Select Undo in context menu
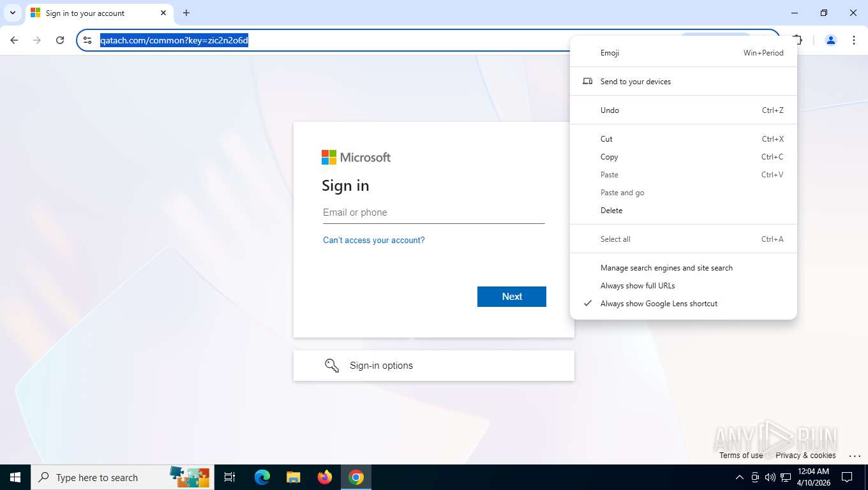Image resolution: width=868 pixels, height=490 pixels. pyautogui.click(x=683, y=110)
